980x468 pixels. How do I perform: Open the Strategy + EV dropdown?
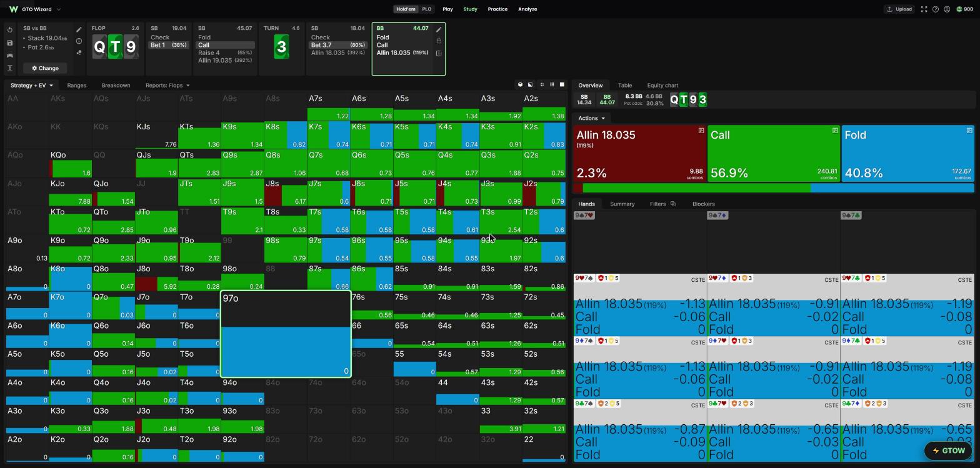coord(31,86)
